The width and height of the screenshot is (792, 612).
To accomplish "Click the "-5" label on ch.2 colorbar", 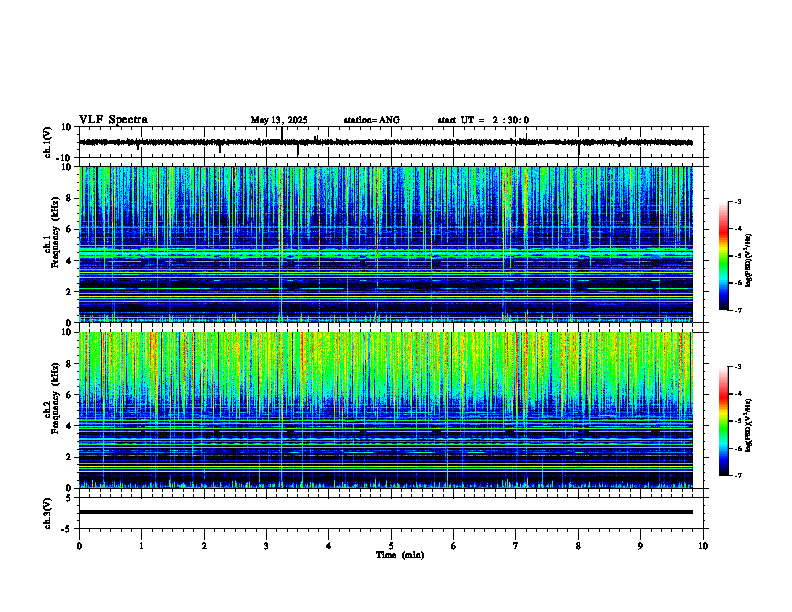I will 738,421.
